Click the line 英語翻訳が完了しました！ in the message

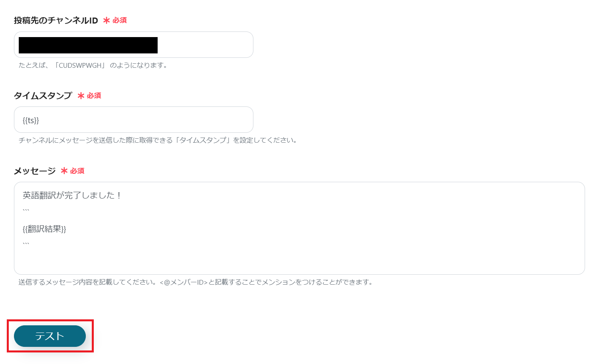[x=72, y=195]
